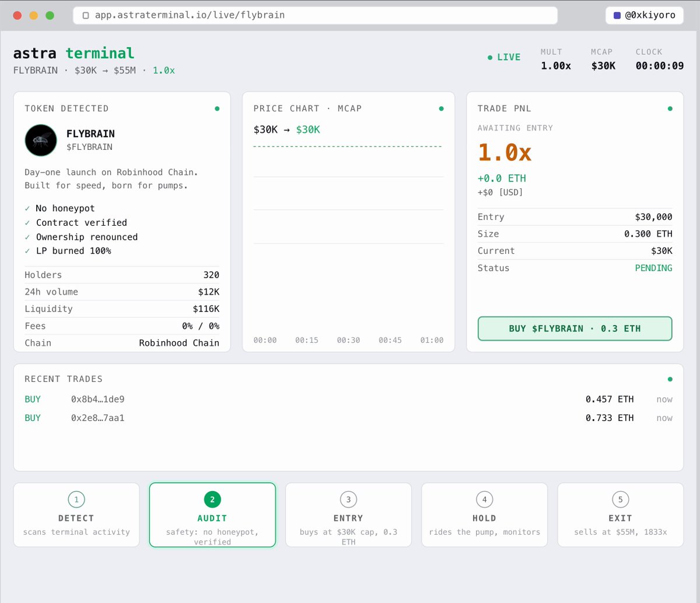The height and width of the screenshot is (603, 700).
Task: Click the $FLYBRAIN ticker under token name
Action: click(x=89, y=147)
